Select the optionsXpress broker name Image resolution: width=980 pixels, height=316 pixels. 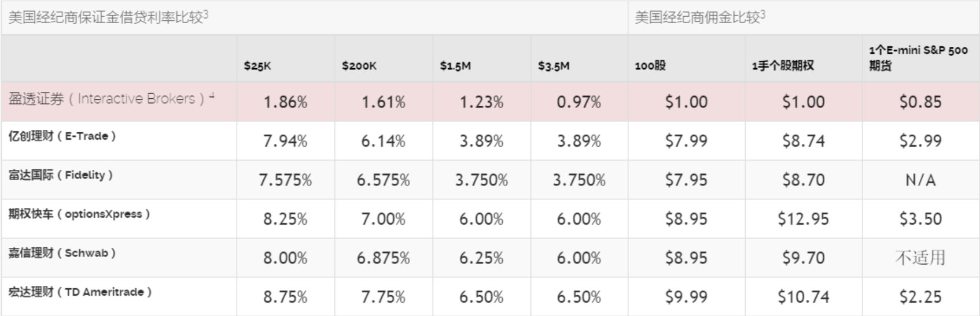coord(79,214)
